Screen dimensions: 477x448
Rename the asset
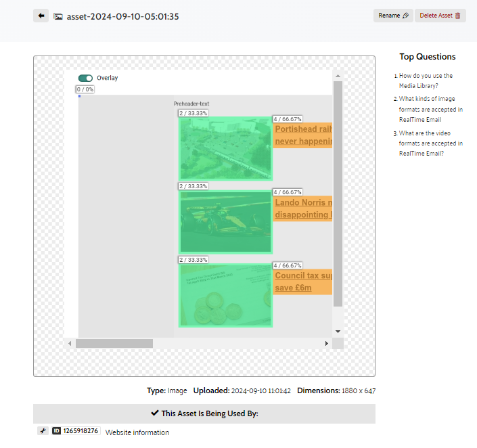pos(393,16)
